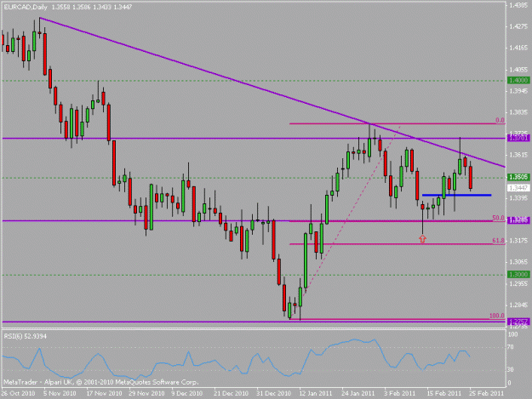Image resolution: width=532 pixels, height=399 pixels.
Task: Click the 1.3615 price axis value
Action: click(518, 155)
